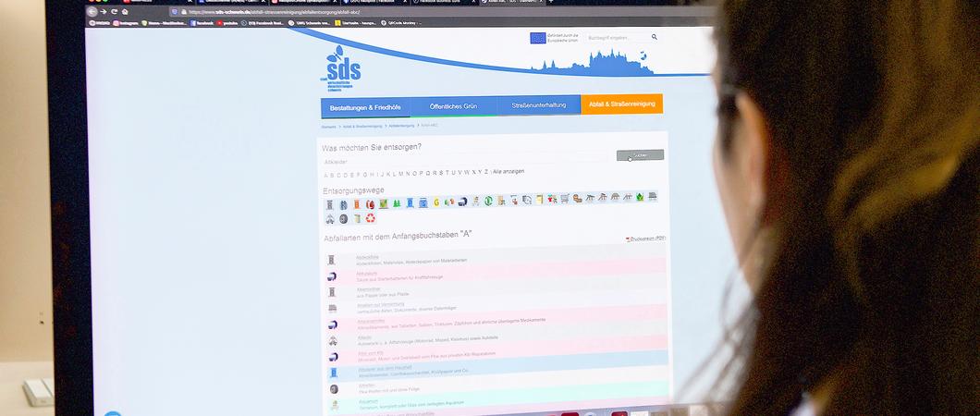Click the Abfallentsorgung breadcrumb link
The image size is (980, 416).
point(402,126)
